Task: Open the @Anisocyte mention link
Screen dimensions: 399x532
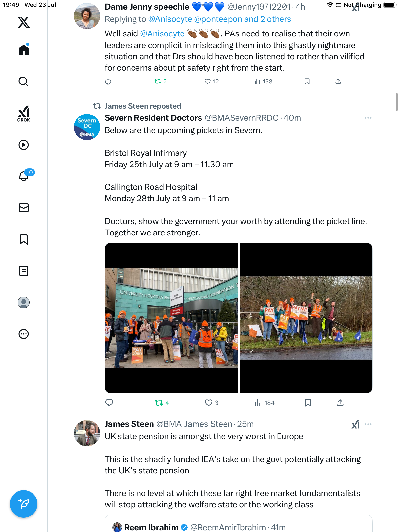Action: 162,34
